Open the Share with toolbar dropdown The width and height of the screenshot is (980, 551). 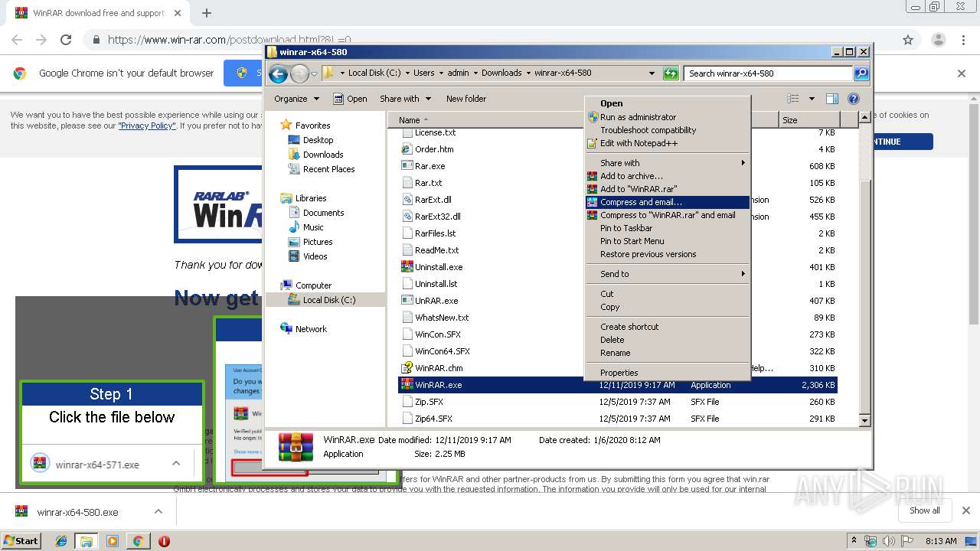[406, 99]
